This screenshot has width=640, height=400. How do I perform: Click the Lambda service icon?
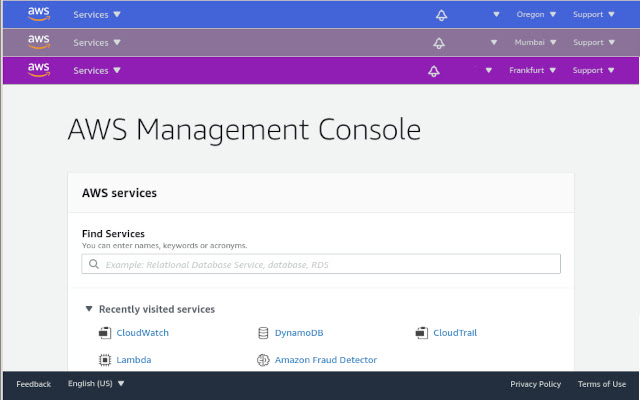pos(104,360)
